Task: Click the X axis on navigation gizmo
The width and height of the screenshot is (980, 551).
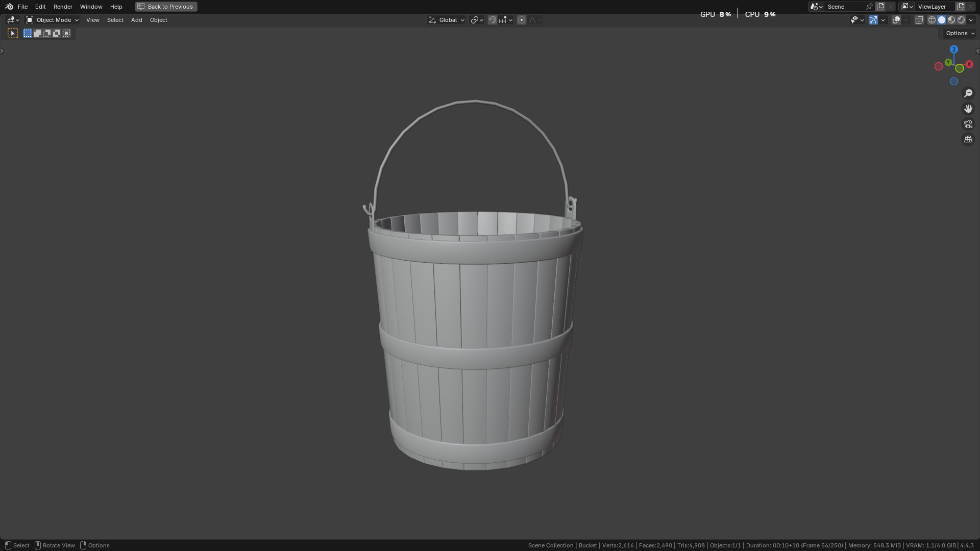Action: [x=969, y=64]
